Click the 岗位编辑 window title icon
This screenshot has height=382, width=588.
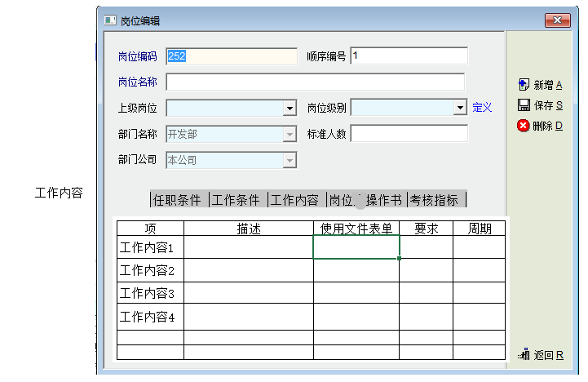pyautogui.click(x=110, y=20)
